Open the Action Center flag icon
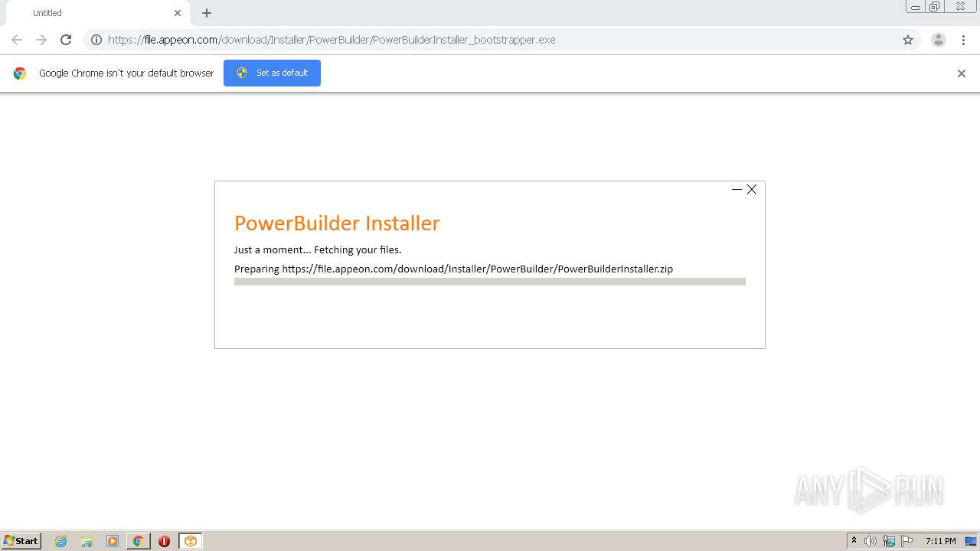The width and height of the screenshot is (980, 551). point(907,541)
